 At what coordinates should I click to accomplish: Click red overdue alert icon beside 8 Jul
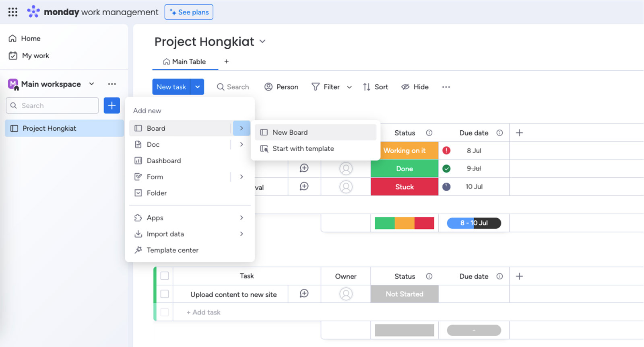point(446,150)
